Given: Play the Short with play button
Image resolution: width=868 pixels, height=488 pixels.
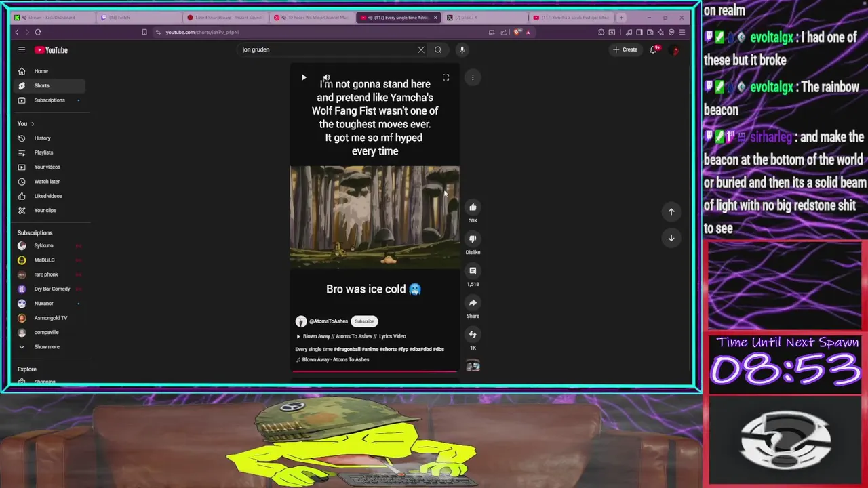Looking at the screenshot, I should click(x=304, y=78).
